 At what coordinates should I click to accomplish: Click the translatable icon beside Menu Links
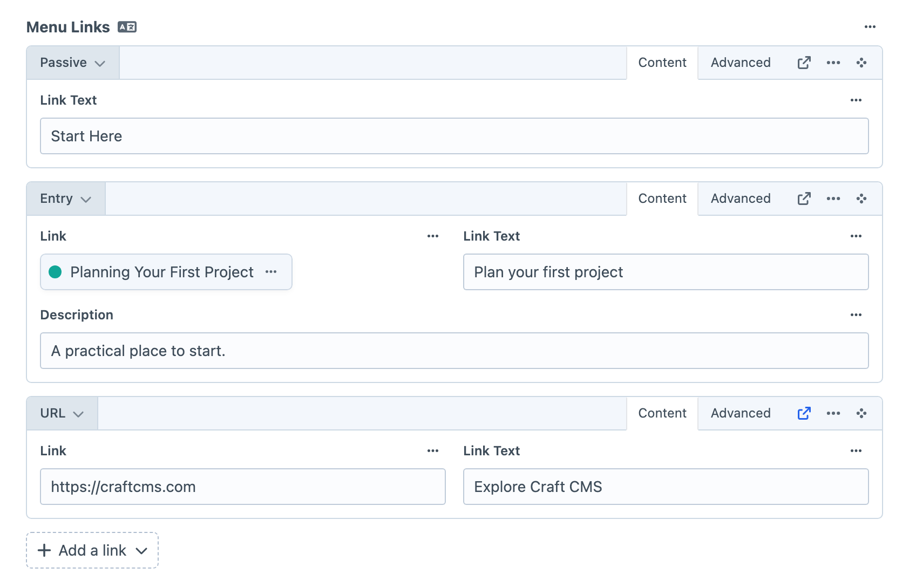coord(127,27)
